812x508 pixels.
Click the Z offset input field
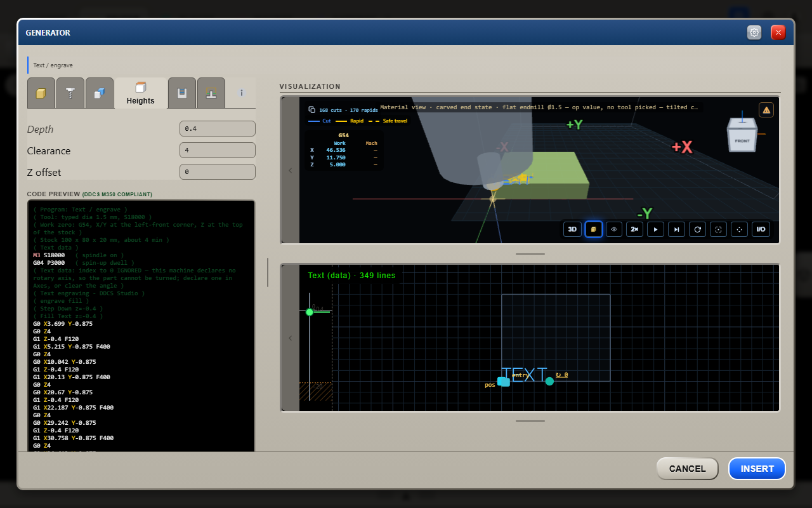pyautogui.click(x=218, y=172)
